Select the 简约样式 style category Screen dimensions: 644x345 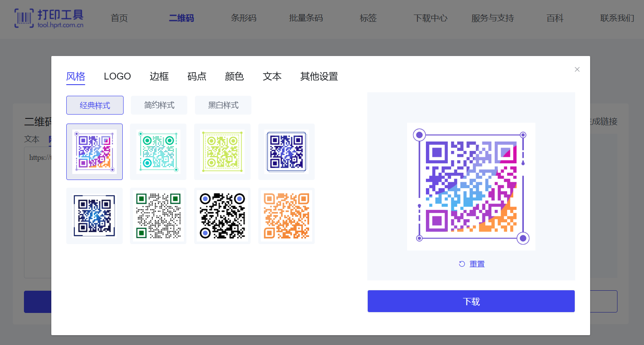[x=159, y=105]
